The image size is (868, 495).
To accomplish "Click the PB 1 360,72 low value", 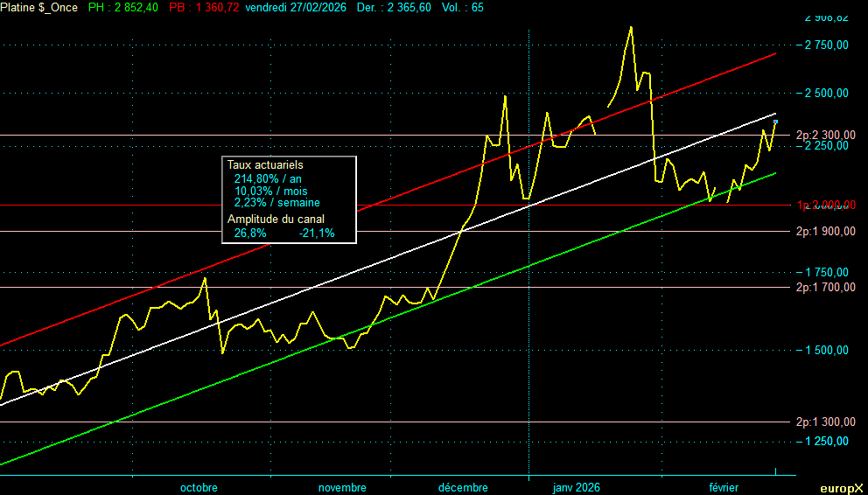I will (204, 7).
